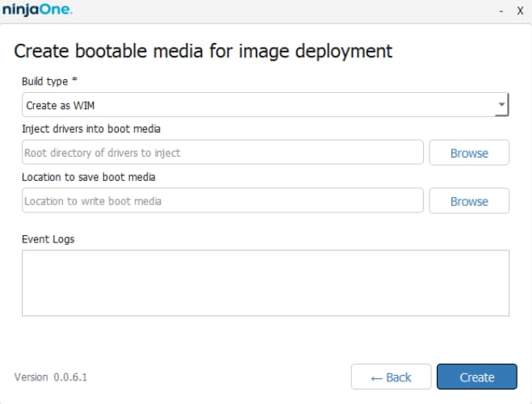Image resolution: width=532 pixels, height=404 pixels.
Task: Browse for drivers to inject
Action: click(468, 153)
